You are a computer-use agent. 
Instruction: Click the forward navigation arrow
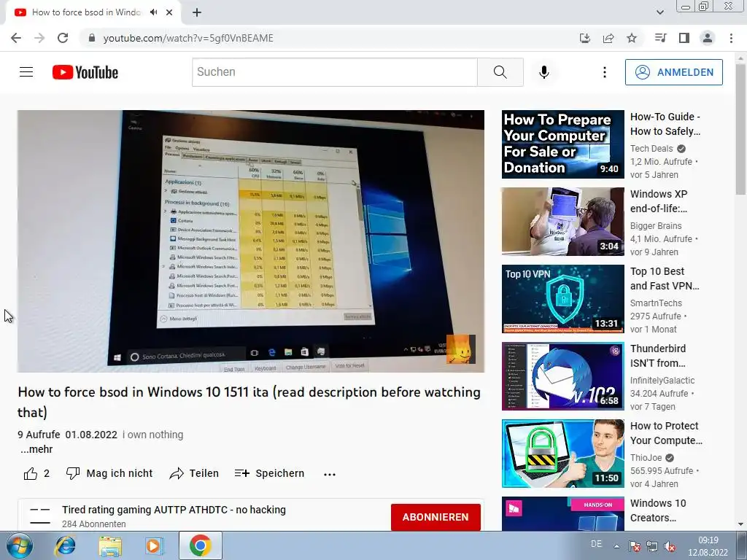click(x=39, y=38)
